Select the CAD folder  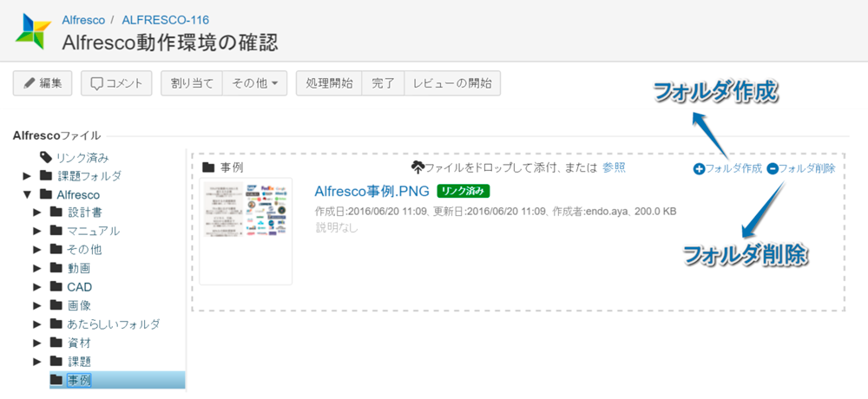pos(80,286)
